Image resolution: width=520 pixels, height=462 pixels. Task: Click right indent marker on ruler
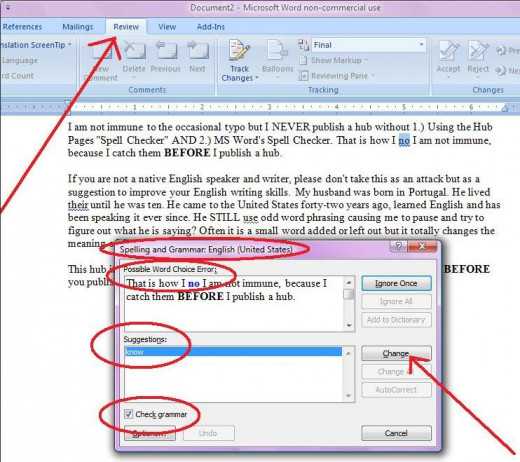pyautogui.click(x=505, y=108)
